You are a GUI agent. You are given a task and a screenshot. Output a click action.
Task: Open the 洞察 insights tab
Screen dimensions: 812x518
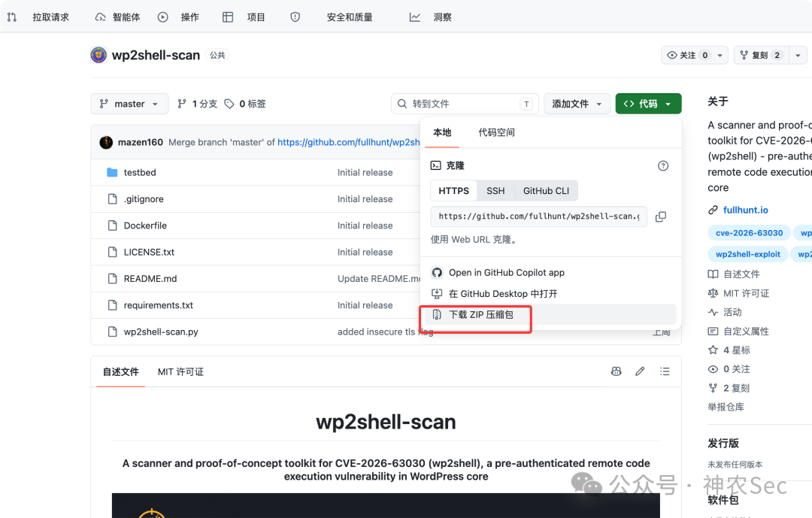coord(442,17)
